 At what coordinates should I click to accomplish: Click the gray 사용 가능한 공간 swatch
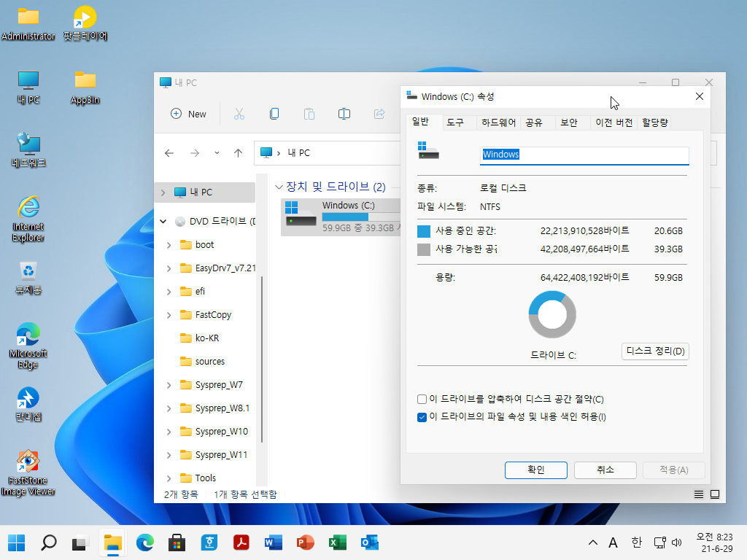point(424,249)
